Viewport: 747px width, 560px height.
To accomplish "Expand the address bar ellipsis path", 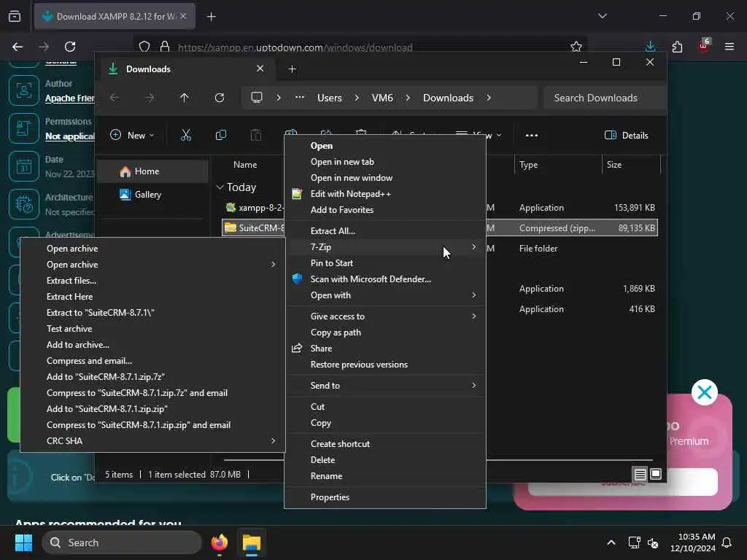I will click(x=300, y=98).
